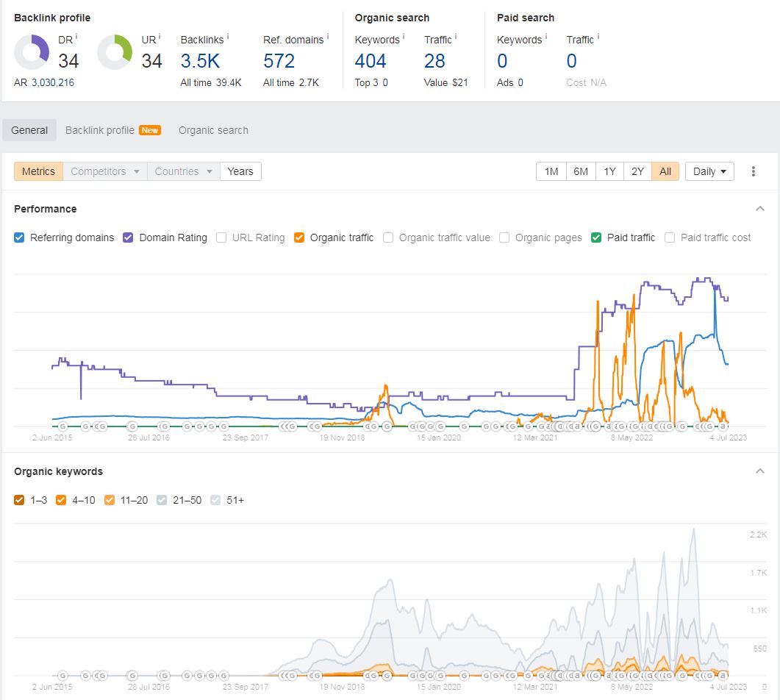Open the Competitors dropdown
The height and width of the screenshot is (700, 780).
(105, 171)
